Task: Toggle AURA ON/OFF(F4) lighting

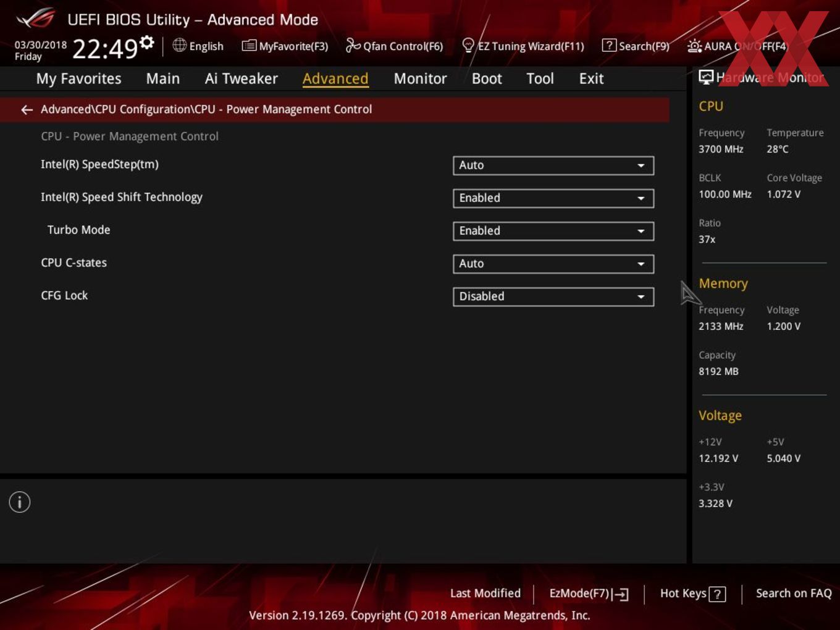Action: pos(737,46)
